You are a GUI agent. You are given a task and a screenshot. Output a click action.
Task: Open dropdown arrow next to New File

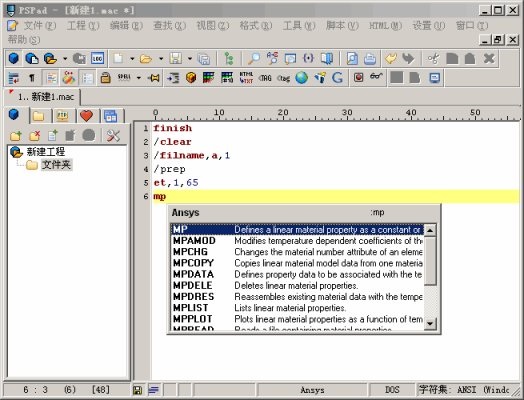click(x=132, y=59)
